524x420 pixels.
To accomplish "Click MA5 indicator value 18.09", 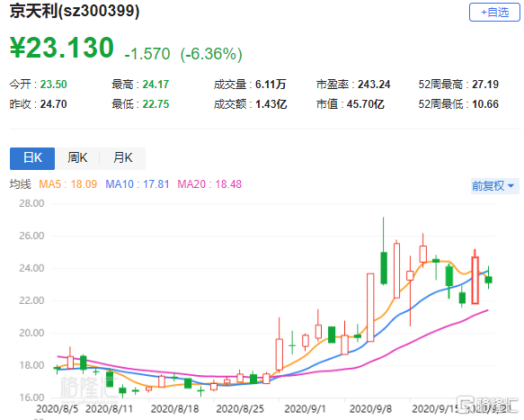I will (x=84, y=184).
